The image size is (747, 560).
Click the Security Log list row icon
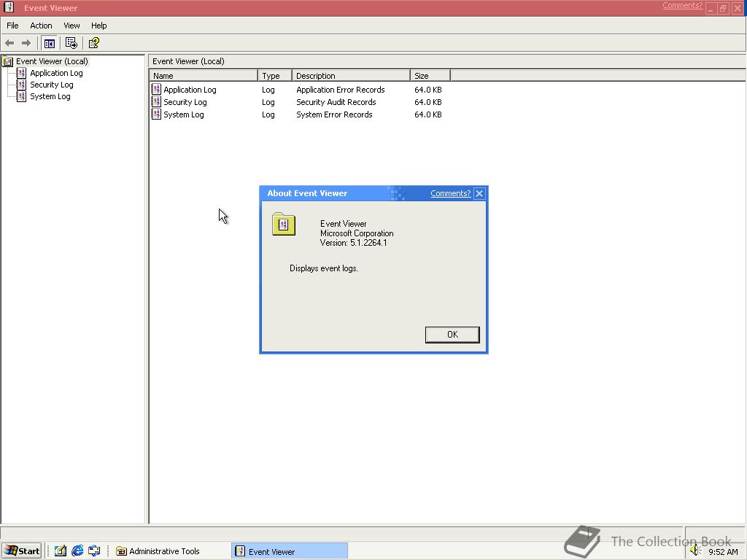(x=156, y=101)
